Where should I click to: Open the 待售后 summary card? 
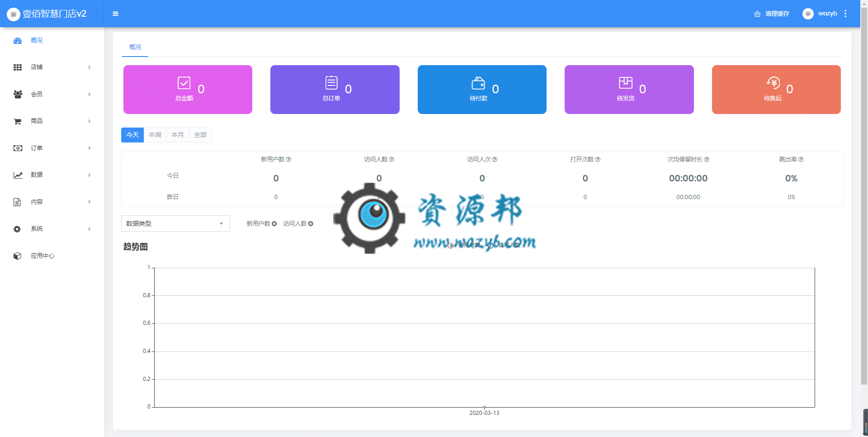click(776, 90)
